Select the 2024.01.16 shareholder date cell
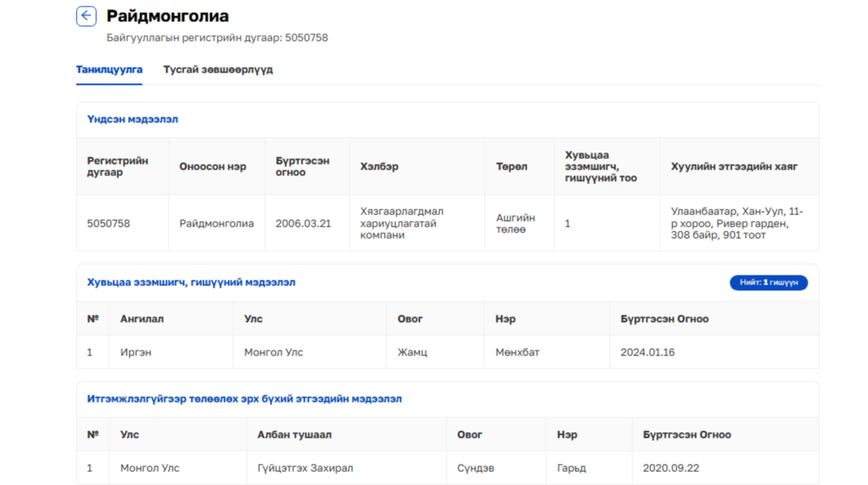 (x=647, y=353)
